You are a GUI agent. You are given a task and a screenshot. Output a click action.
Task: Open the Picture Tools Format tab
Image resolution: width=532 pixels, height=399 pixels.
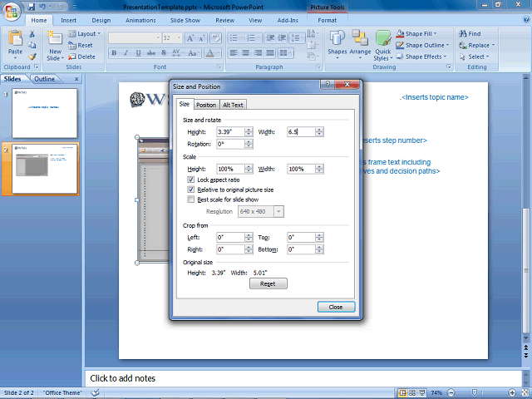tap(327, 20)
